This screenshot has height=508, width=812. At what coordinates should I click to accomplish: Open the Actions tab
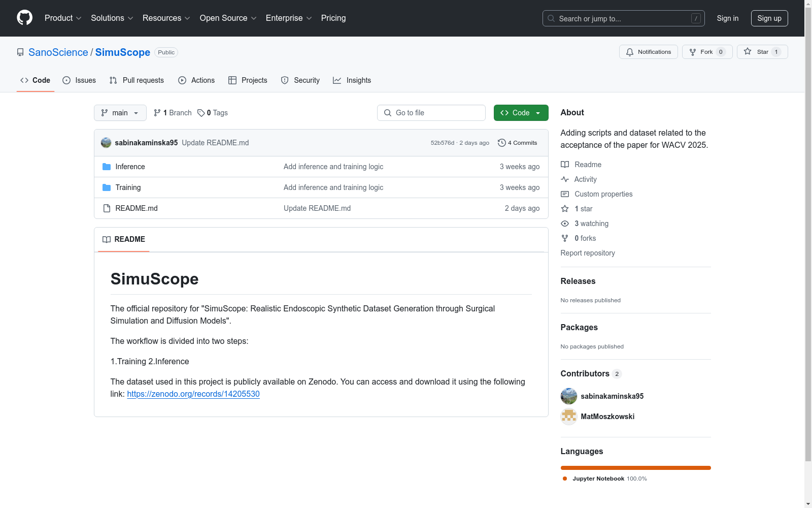pos(196,80)
